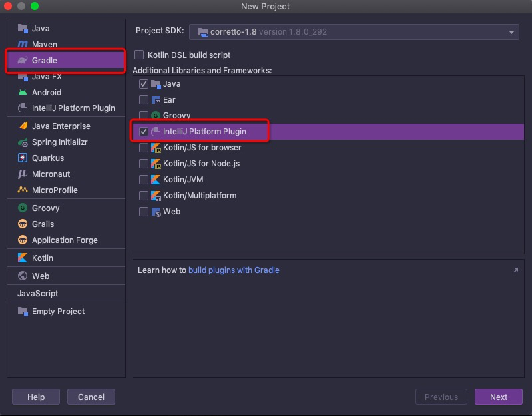Uncheck the Java framework checkbox
This screenshot has height=416, width=532.
(x=144, y=84)
